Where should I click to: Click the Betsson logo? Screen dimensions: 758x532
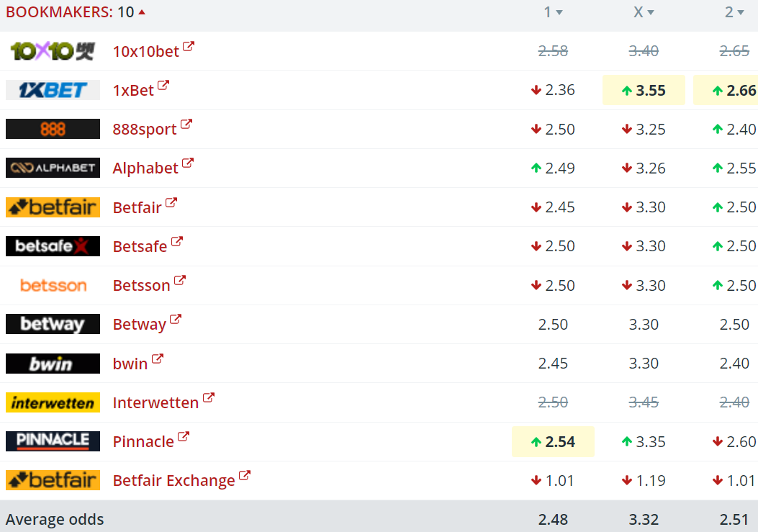tap(53, 285)
